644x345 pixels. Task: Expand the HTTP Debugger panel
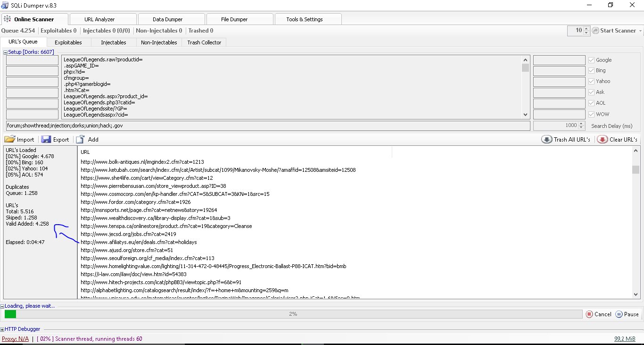[2, 329]
